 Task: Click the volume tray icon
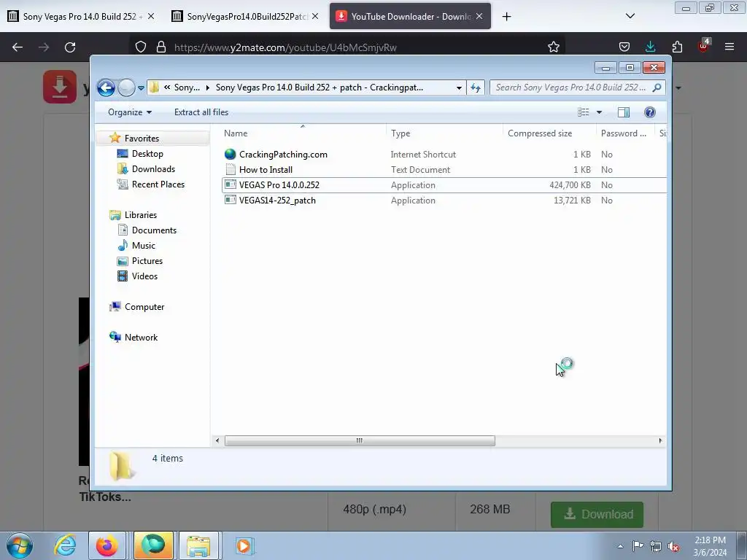click(673, 546)
